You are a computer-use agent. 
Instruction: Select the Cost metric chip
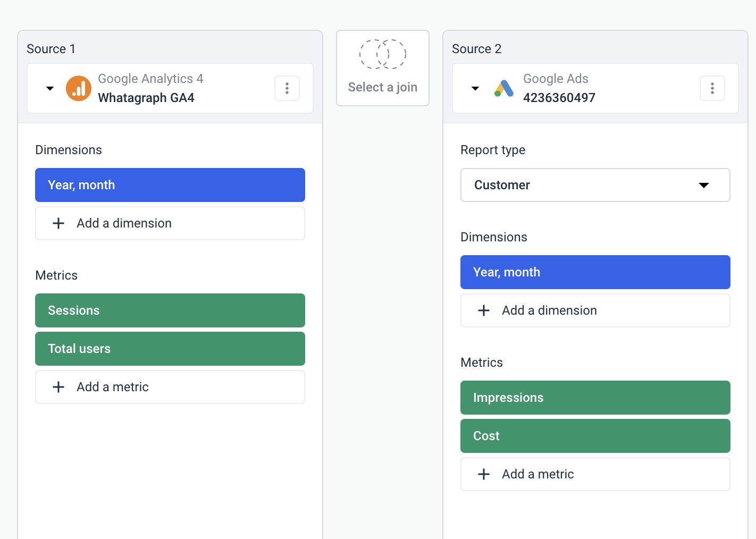coord(595,436)
